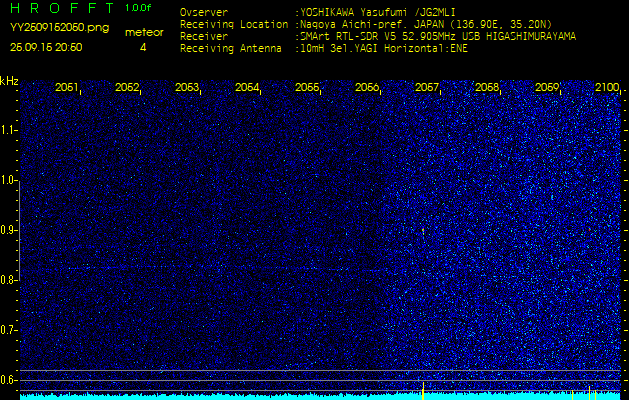
Task: Select the file name YY2509152050.png
Action: tap(59, 28)
